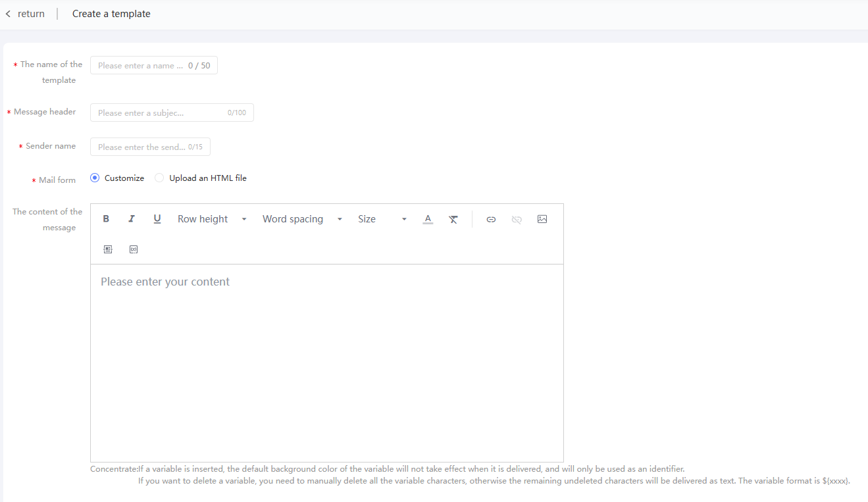Go back using the return link
The image size is (868, 502).
(x=31, y=14)
